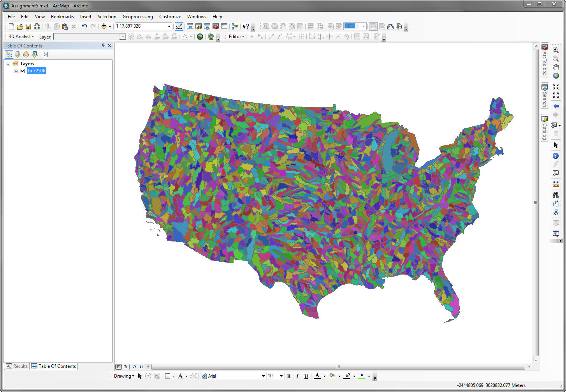Image resolution: width=566 pixels, height=392 pixels.
Task: Toggle Draft Mode in Layout toolbar
Action: click(373, 26)
